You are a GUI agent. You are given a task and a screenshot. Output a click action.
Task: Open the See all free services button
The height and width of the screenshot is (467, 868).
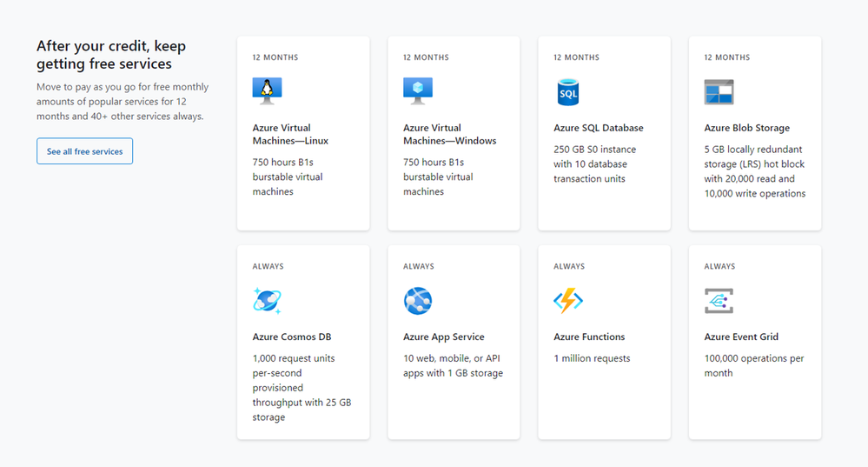point(84,151)
